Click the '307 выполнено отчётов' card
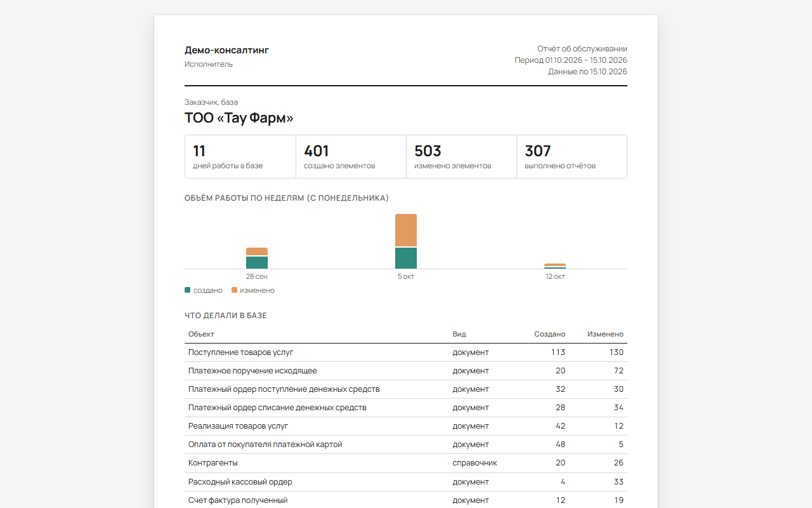The height and width of the screenshot is (508, 812). (x=572, y=157)
